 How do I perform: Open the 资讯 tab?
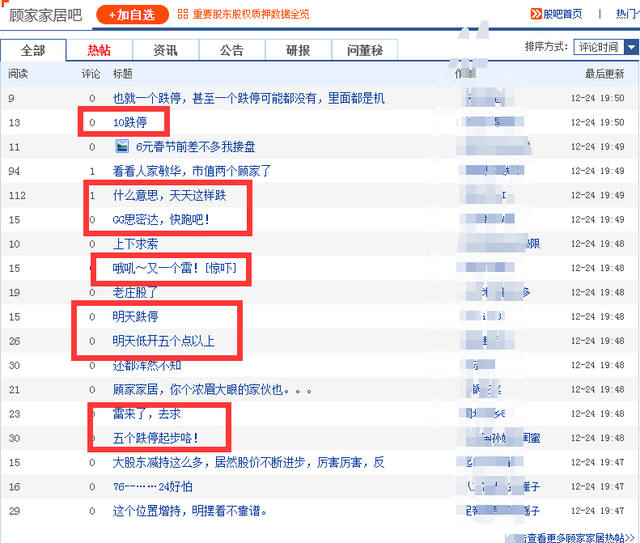(x=166, y=50)
